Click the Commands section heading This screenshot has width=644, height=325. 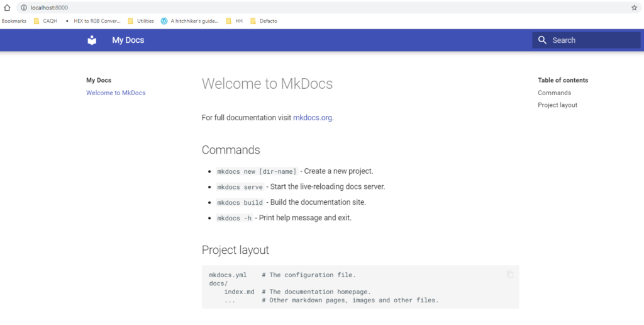pyautogui.click(x=231, y=150)
